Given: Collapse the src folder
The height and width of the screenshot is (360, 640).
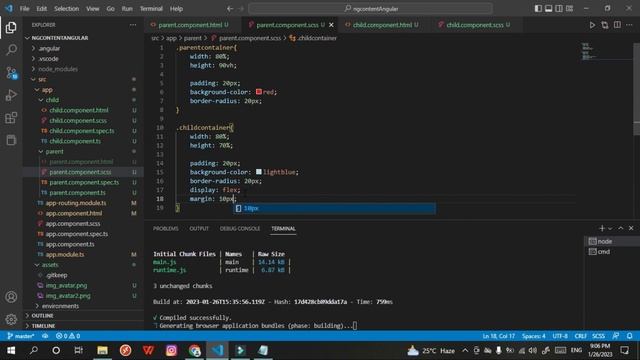Looking at the screenshot, I should pyautogui.click(x=84, y=79).
